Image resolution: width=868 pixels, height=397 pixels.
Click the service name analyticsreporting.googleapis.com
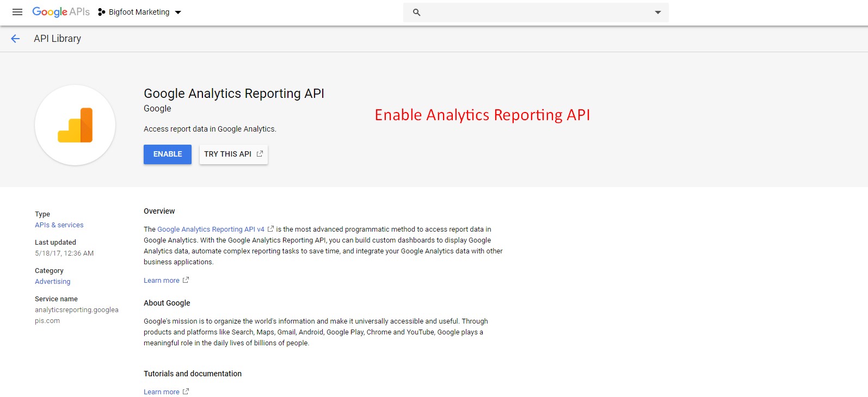(77, 315)
